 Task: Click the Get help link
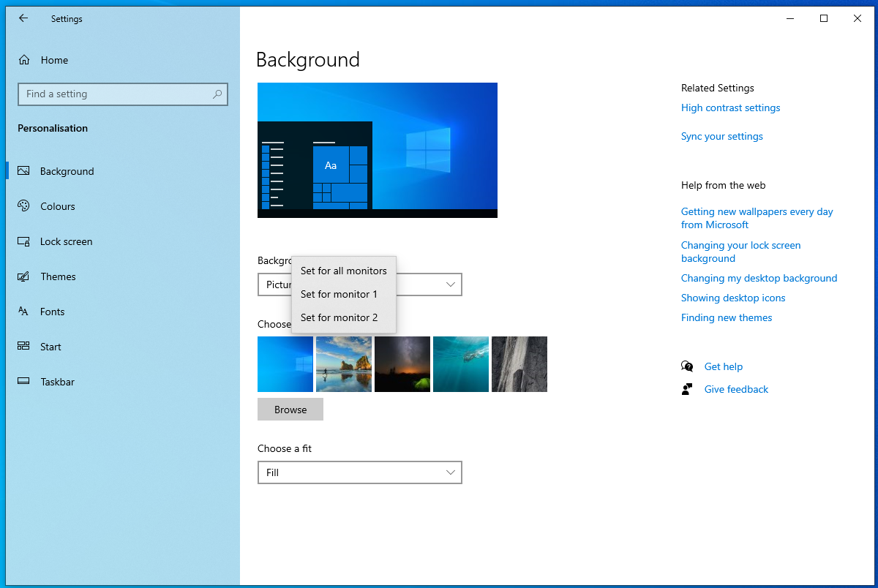click(x=724, y=366)
